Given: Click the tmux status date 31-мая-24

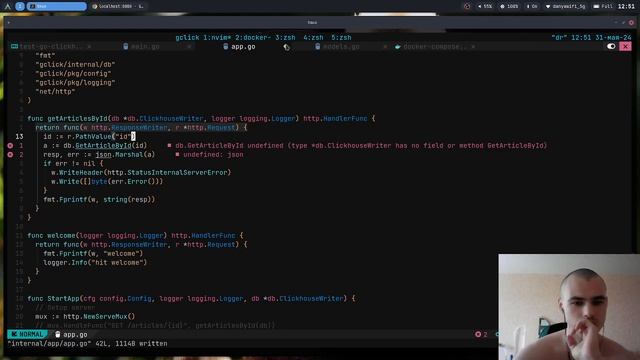Looking at the screenshot, I should point(613,38).
